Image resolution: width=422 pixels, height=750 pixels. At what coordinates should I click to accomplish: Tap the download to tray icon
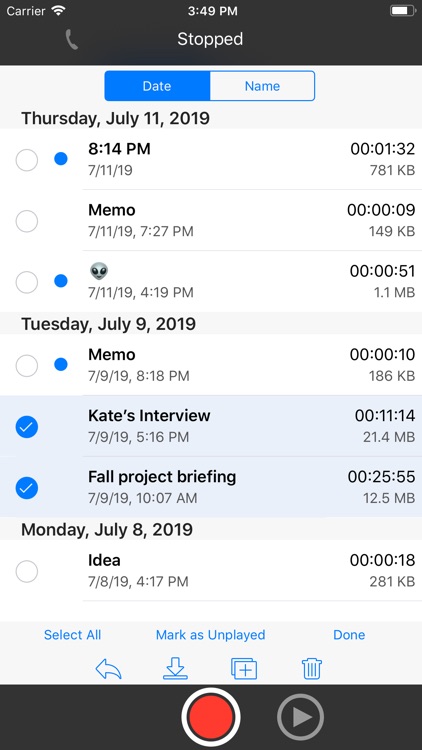176,669
